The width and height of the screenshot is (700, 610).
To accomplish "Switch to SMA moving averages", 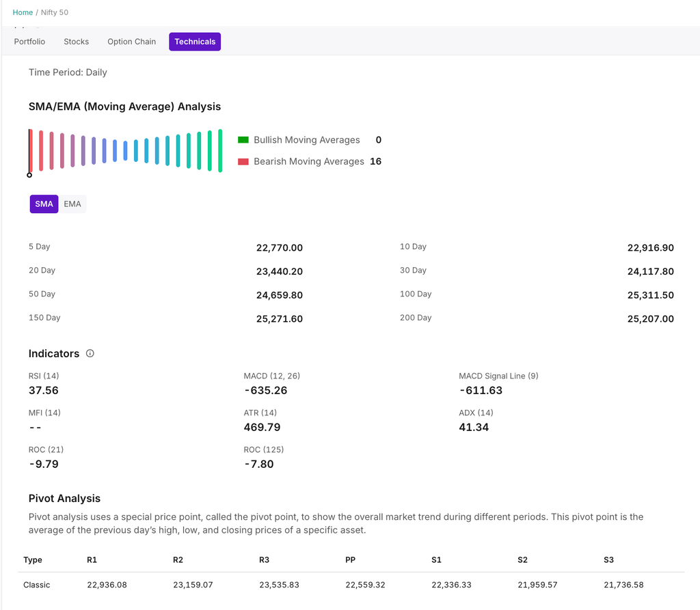I will click(x=44, y=204).
